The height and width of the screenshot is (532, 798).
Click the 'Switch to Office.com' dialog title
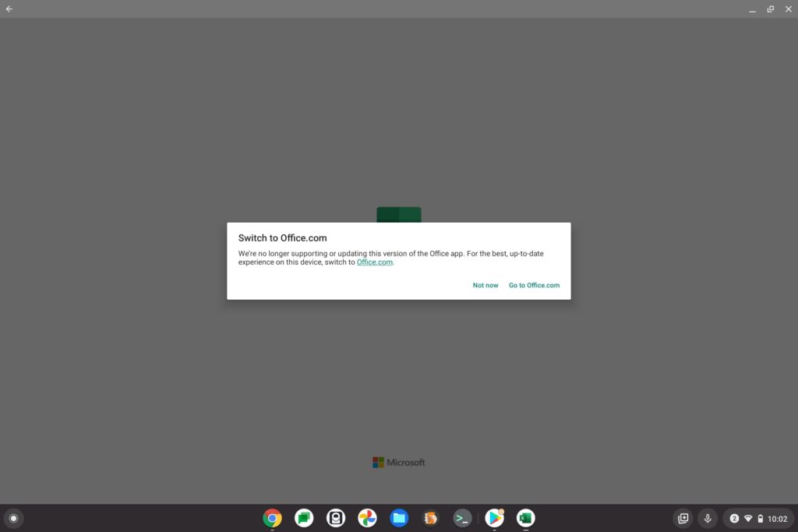[x=282, y=238]
